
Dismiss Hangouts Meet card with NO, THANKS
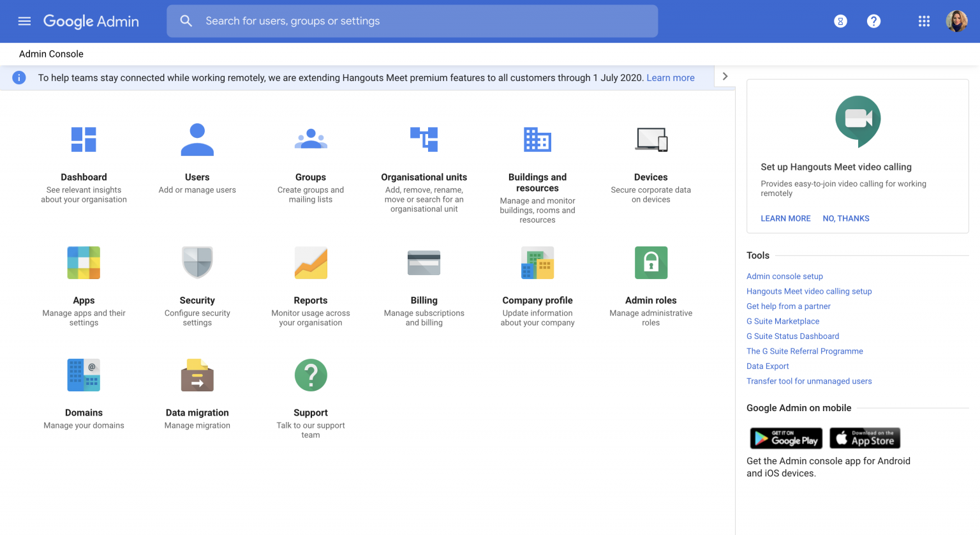tap(845, 218)
